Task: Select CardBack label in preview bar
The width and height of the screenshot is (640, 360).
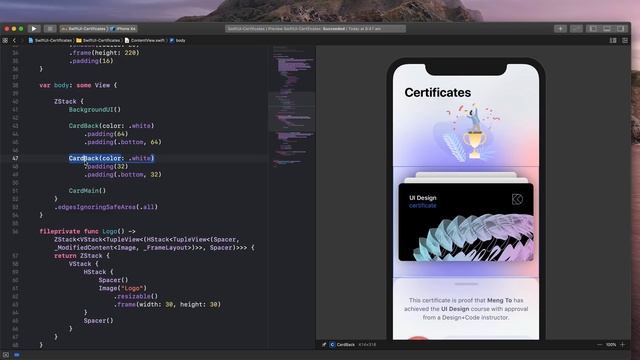Action: pos(346,344)
